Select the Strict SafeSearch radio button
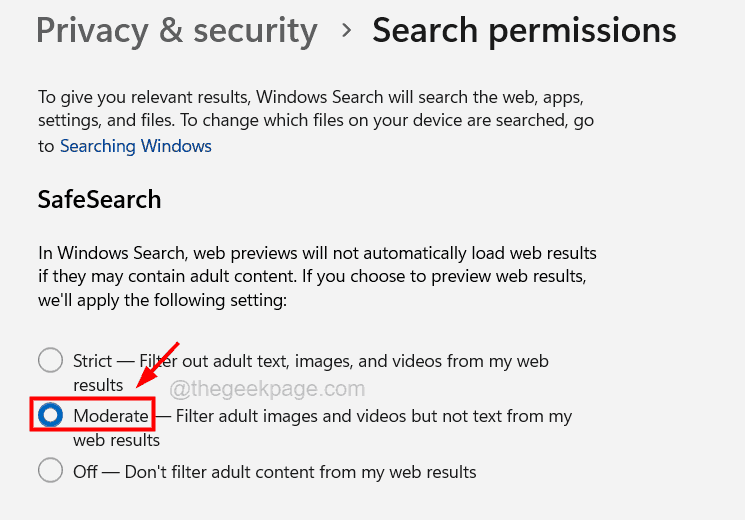 50,361
